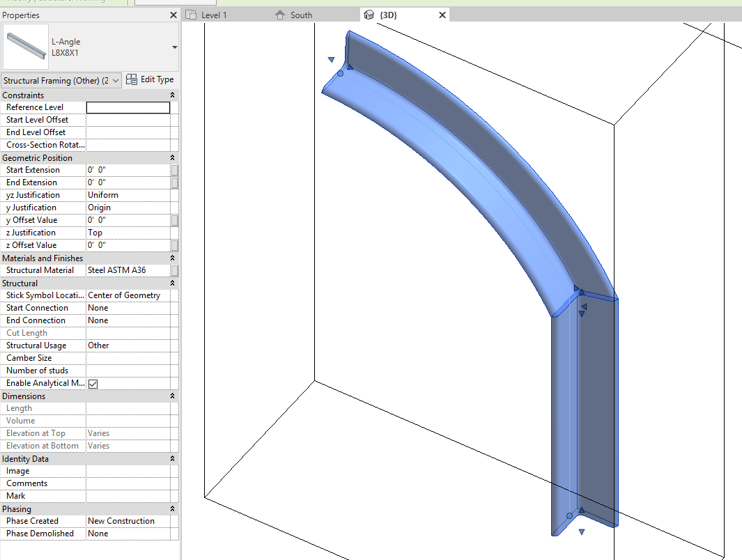The image size is (742, 560).
Task: Collapse the Constraints section
Action: [x=171, y=95]
